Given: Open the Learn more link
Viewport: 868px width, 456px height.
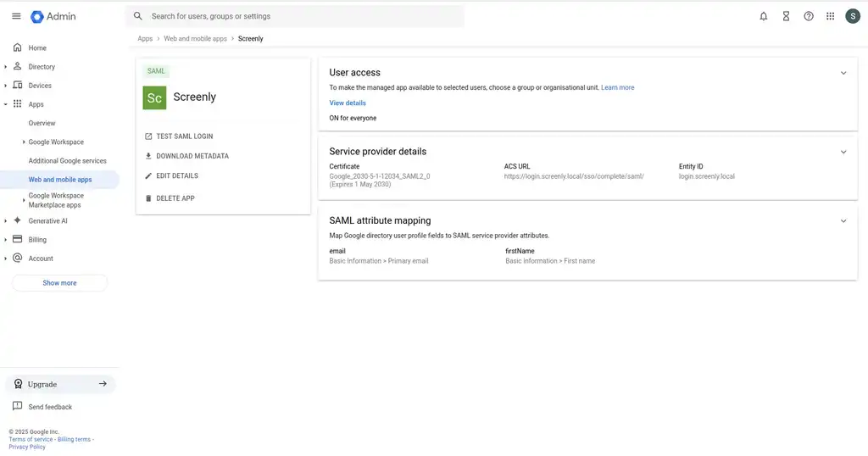Looking at the screenshot, I should tap(617, 87).
